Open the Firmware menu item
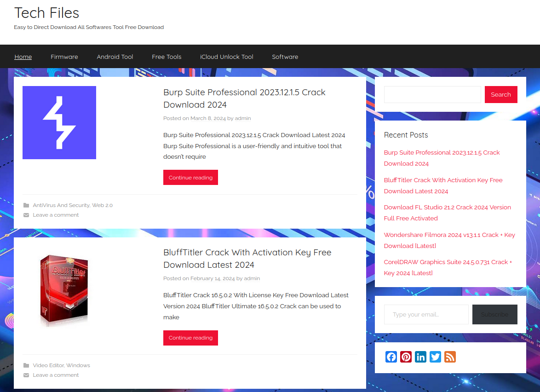 pos(64,57)
